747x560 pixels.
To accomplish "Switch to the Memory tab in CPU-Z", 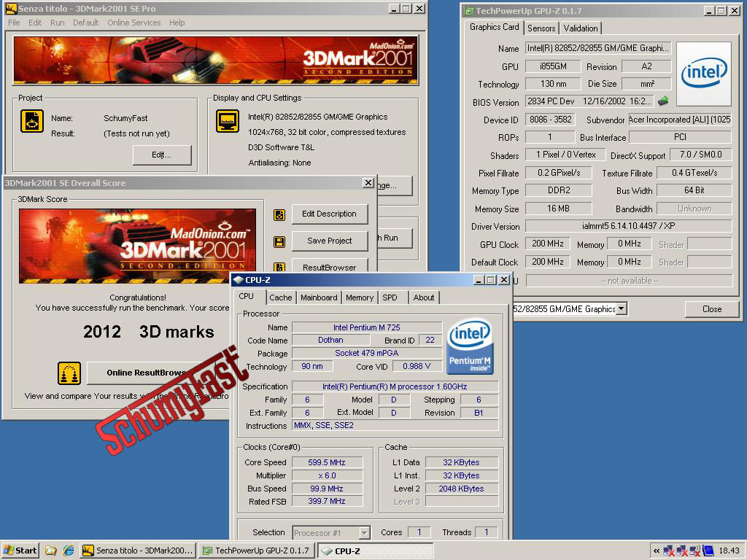I will (360, 297).
